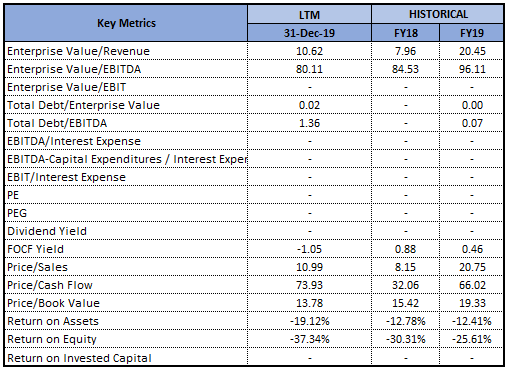
Task: Select the PEG row label
Action: [17, 213]
